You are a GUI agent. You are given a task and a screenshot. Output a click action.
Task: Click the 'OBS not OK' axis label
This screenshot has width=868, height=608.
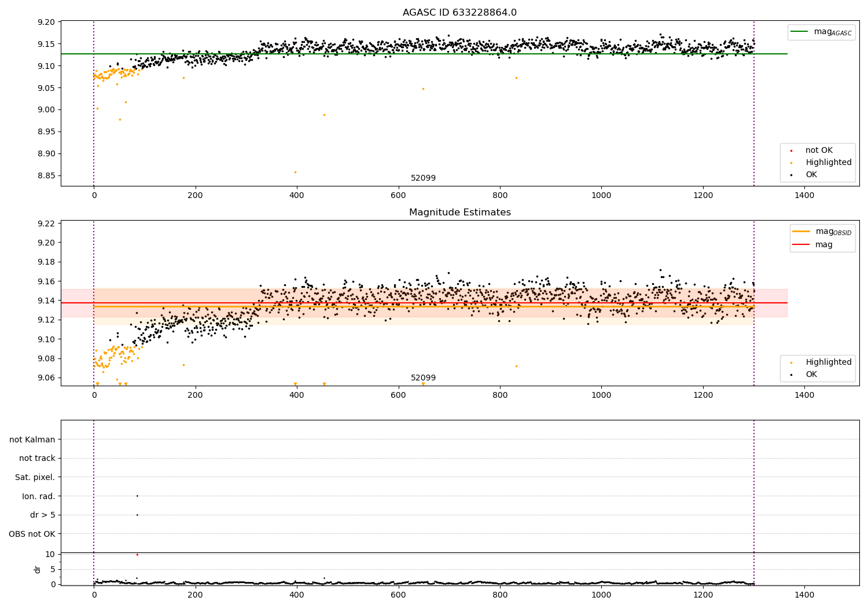pyautogui.click(x=32, y=534)
